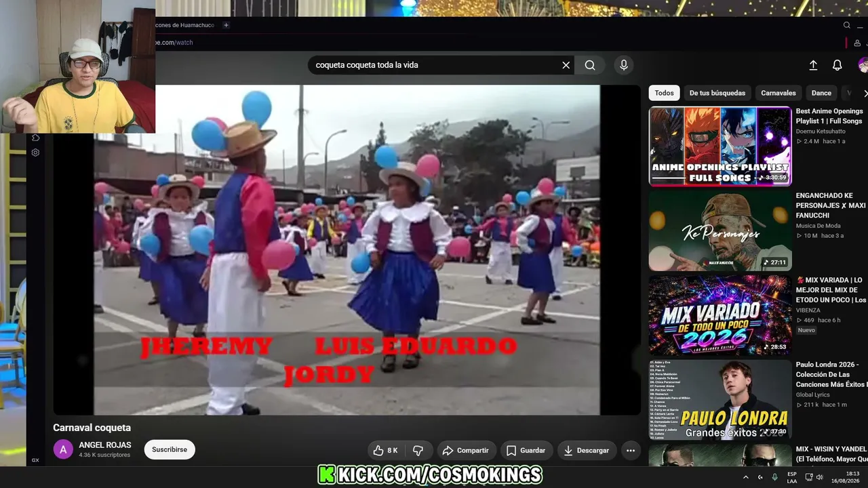Open ANGEL ROJAS channel avatar
Screen dimensions: 868x488
63,449
